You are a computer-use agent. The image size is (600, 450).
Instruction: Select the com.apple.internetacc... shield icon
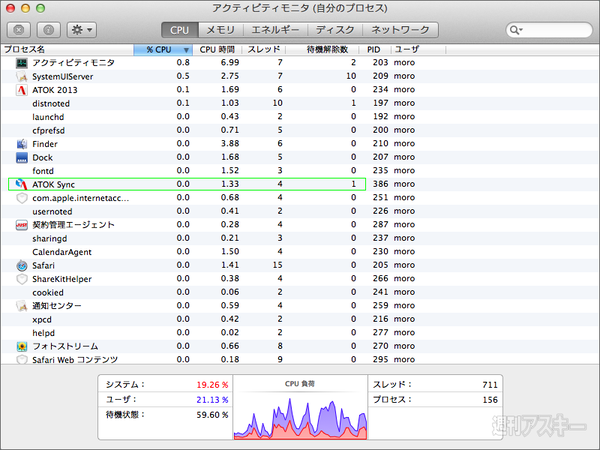(x=22, y=198)
